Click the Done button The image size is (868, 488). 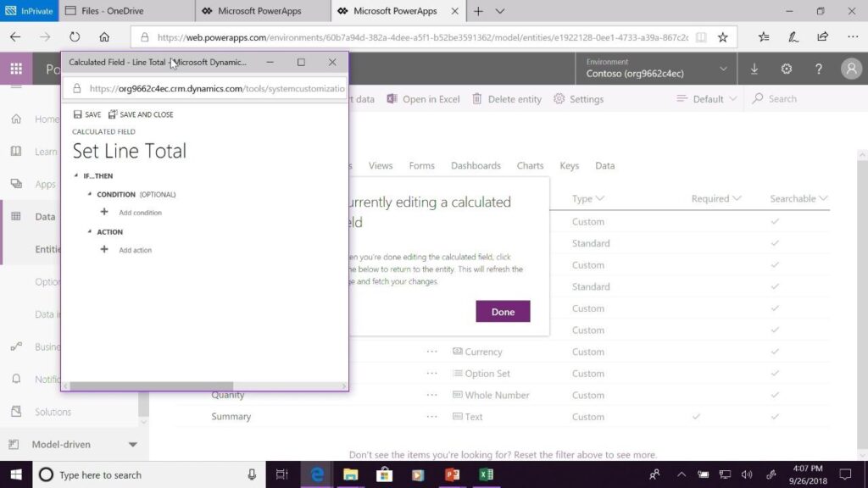pos(502,311)
